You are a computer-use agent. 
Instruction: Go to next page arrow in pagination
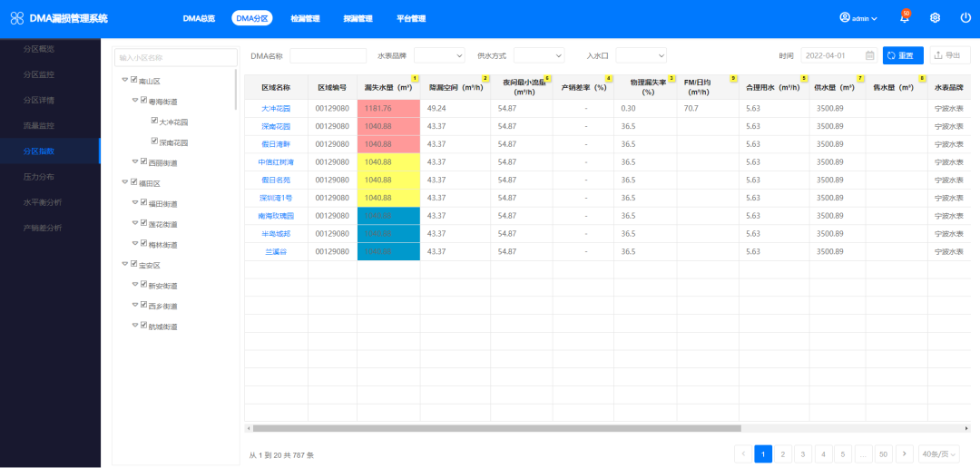905,454
